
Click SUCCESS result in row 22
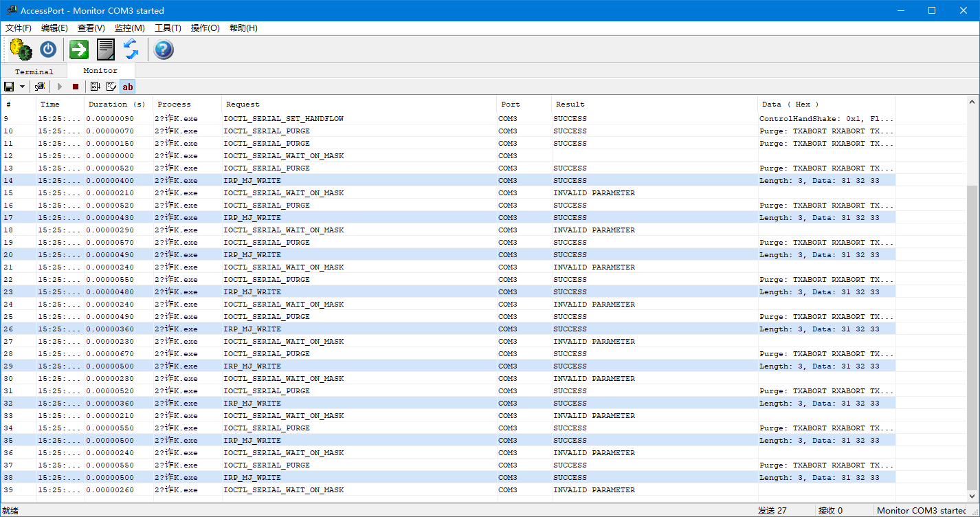tap(570, 280)
